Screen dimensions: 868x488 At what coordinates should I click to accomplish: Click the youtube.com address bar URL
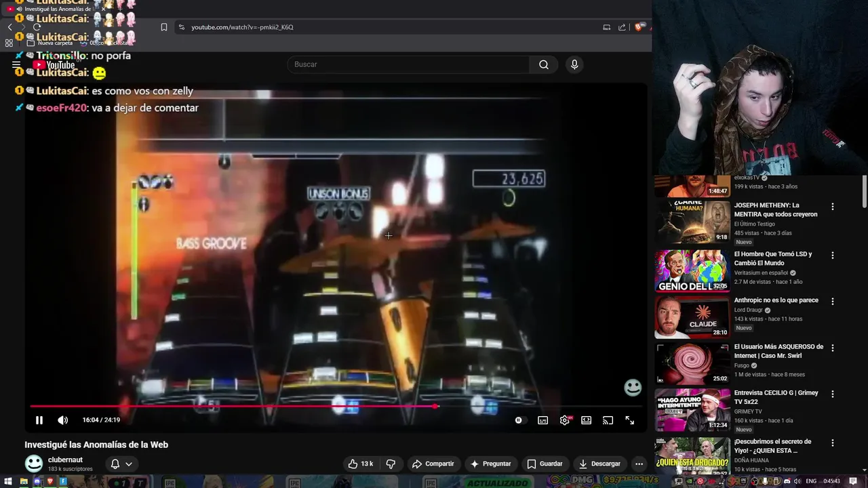click(242, 27)
